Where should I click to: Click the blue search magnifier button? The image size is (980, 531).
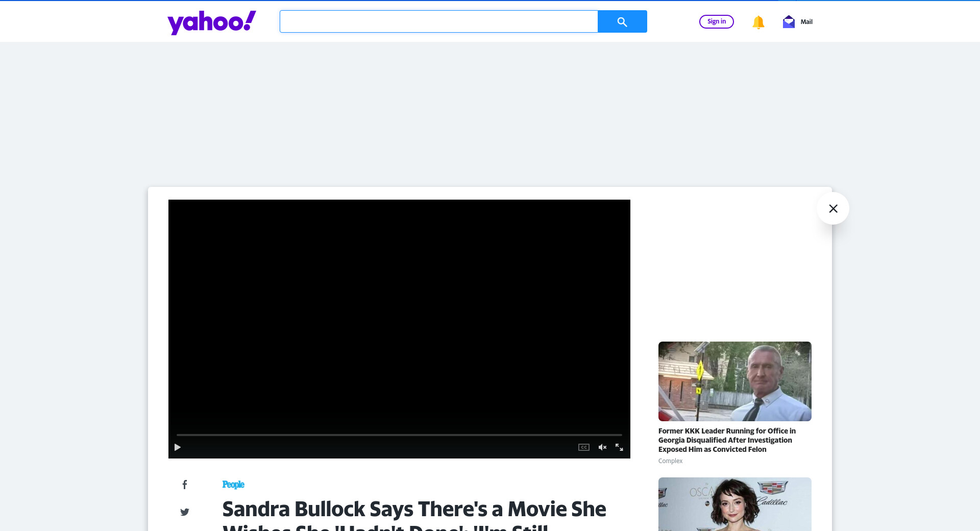coord(622,21)
